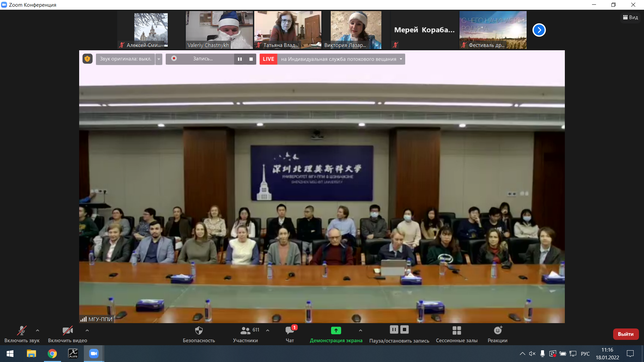This screenshot has width=644, height=362.
Task: Toggle Звук оригинала: выкл. button
Action: coord(125,59)
